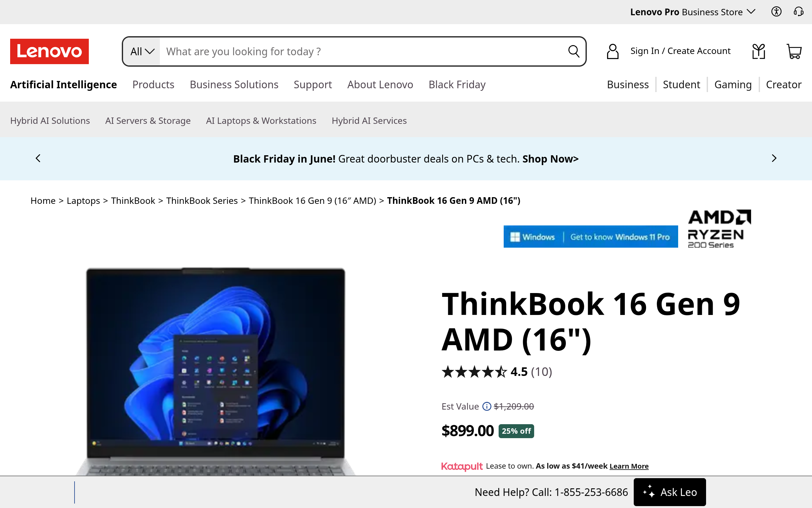This screenshot has height=508, width=812.
Task: Open the About Lenovo menu
Action: click(380, 85)
